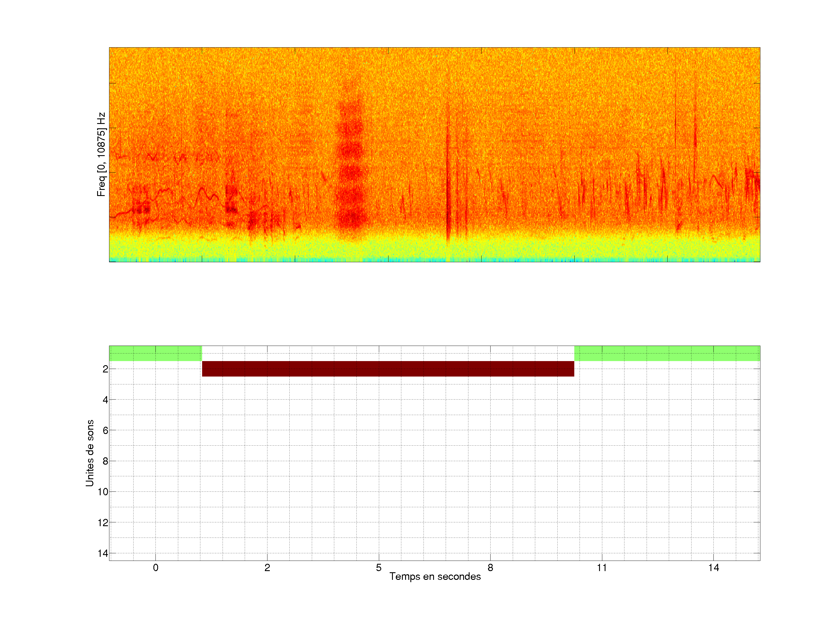Click the right green segment bar
Screen dimensions: 840x630
[x=667, y=353]
